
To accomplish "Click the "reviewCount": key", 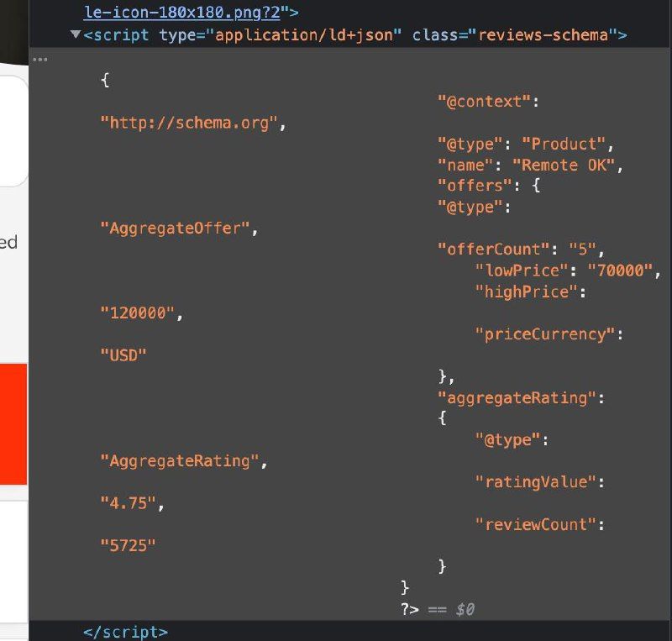I will (540, 524).
